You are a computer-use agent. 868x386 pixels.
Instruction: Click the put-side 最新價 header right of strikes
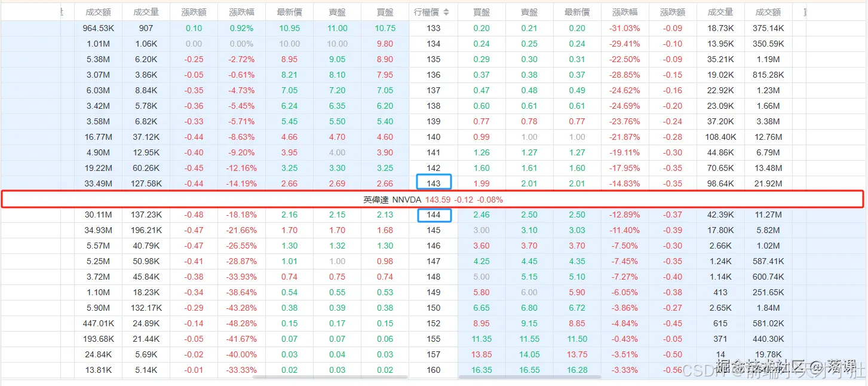click(577, 12)
